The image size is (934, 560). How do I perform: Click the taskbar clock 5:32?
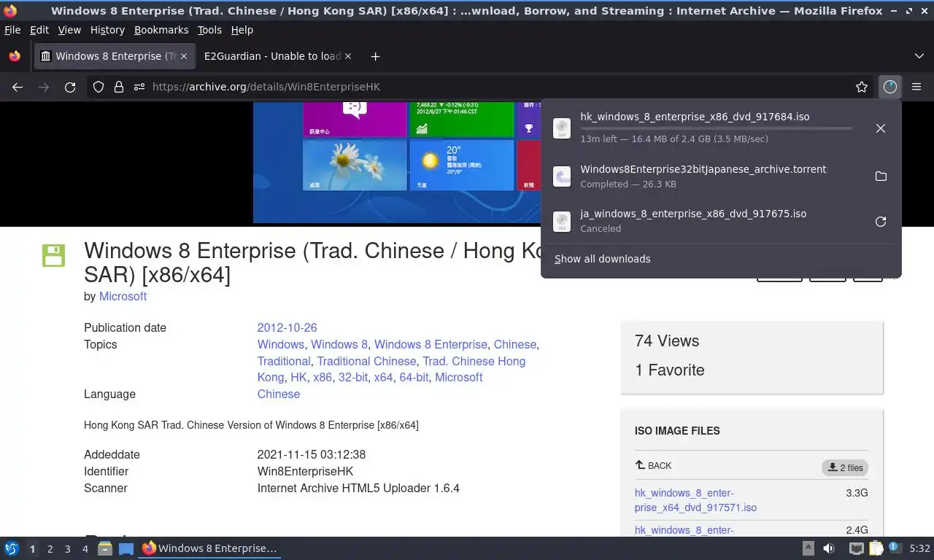click(919, 548)
